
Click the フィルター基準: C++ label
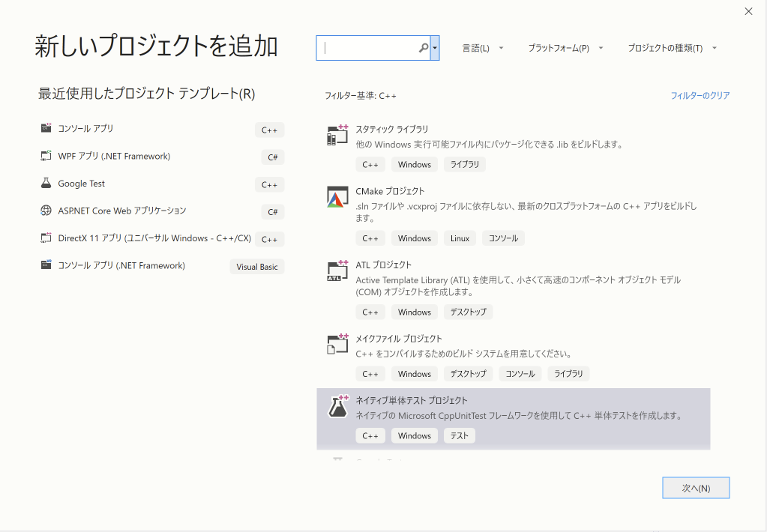(361, 96)
